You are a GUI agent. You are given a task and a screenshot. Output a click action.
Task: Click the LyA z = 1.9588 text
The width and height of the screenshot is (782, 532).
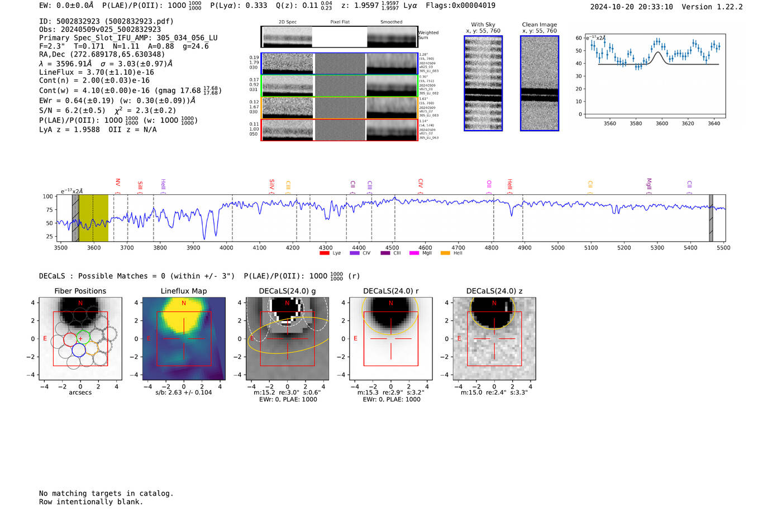tap(70, 130)
